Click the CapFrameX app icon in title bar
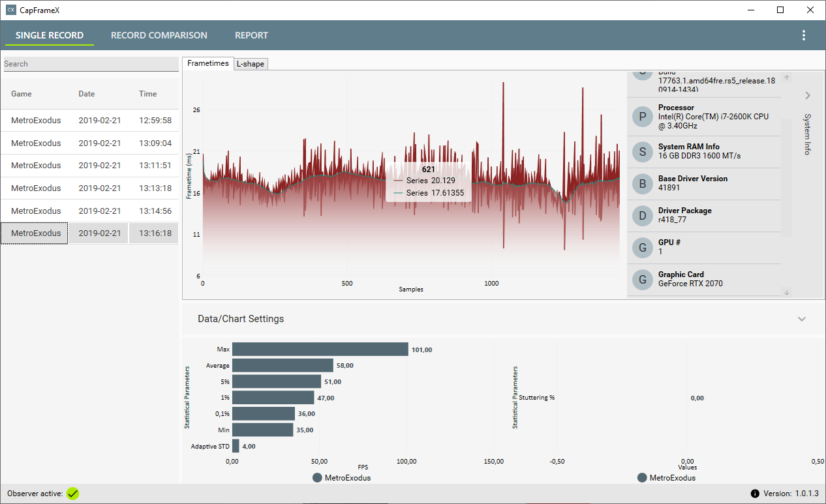 (10, 10)
